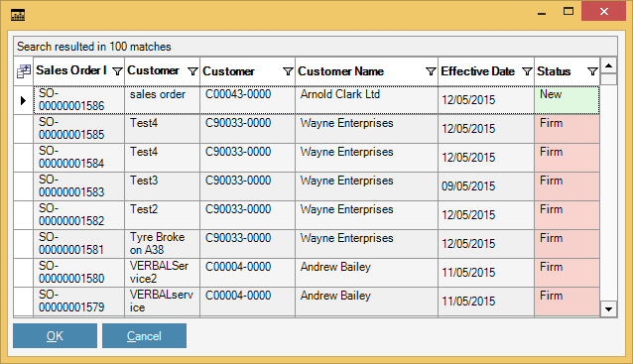Click the OK button
The height and width of the screenshot is (364, 633).
tap(55, 336)
